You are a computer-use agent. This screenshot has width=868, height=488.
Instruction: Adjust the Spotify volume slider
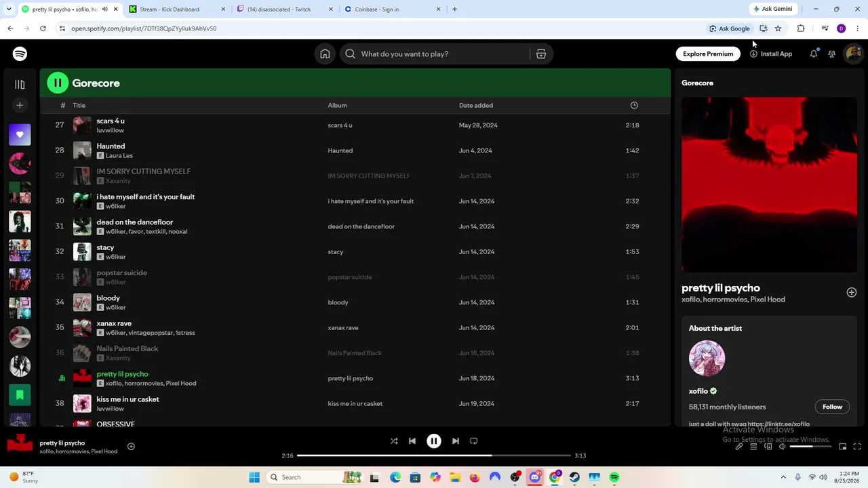[810, 447]
